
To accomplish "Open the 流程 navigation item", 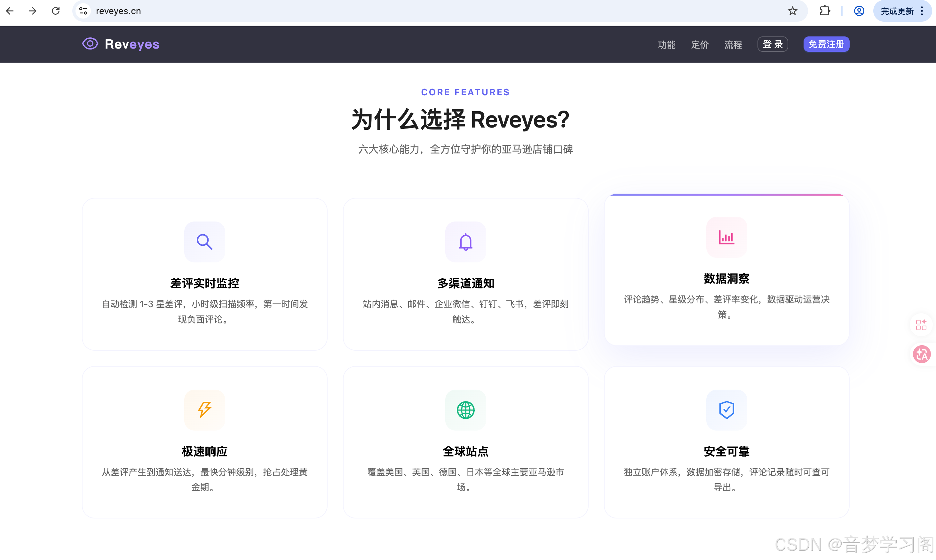I will (x=733, y=44).
